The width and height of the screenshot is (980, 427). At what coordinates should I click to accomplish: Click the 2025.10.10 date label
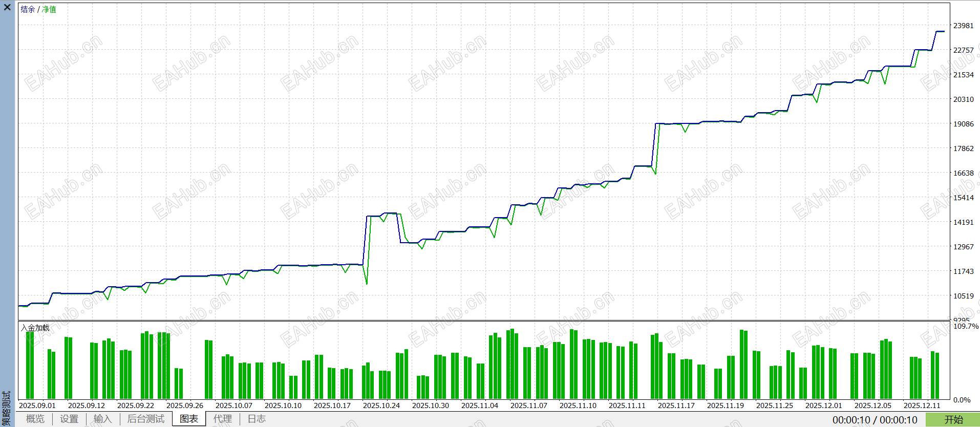point(283,405)
